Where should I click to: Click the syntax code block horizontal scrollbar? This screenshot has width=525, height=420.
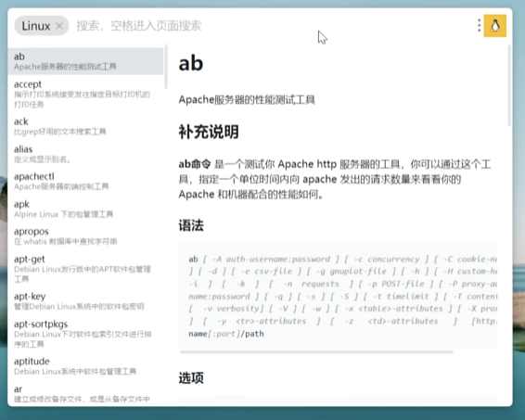coord(316,351)
